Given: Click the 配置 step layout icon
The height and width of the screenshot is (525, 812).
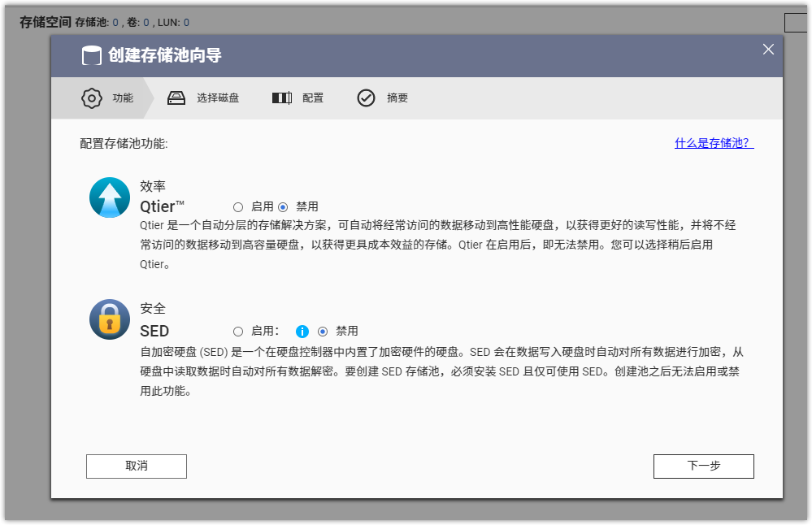Looking at the screenshot, I should [x=281, y=98].
